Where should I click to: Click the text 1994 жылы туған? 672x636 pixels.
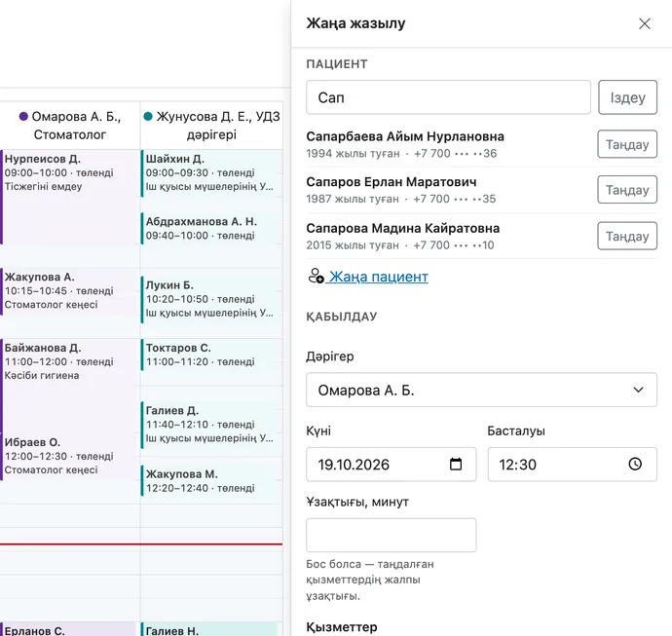(353, 154)
